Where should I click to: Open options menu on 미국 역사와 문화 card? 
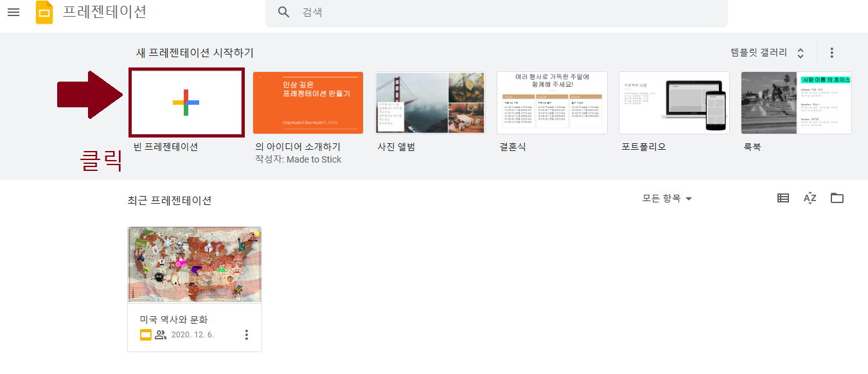pos(246,334)
